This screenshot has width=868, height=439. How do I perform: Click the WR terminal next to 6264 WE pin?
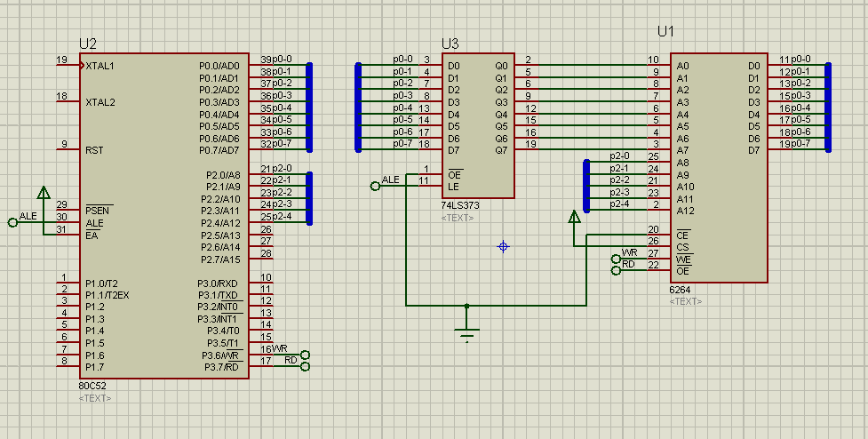[x=617, y=259]
